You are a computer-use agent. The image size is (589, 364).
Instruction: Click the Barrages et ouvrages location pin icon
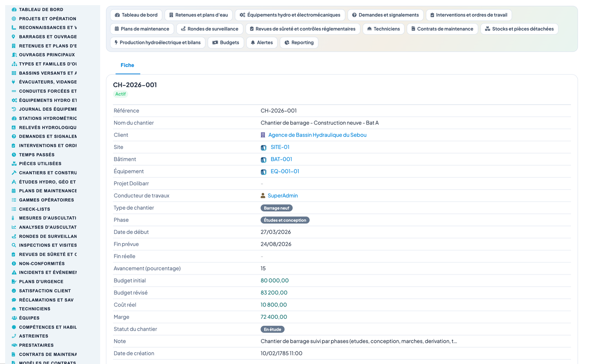[14, 37]
